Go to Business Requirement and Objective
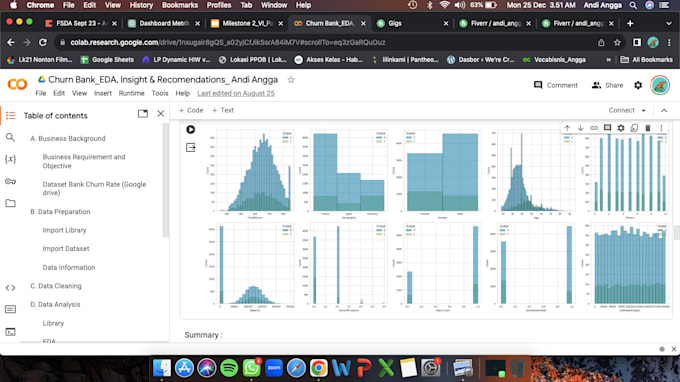680x382 pixels. 84,161
